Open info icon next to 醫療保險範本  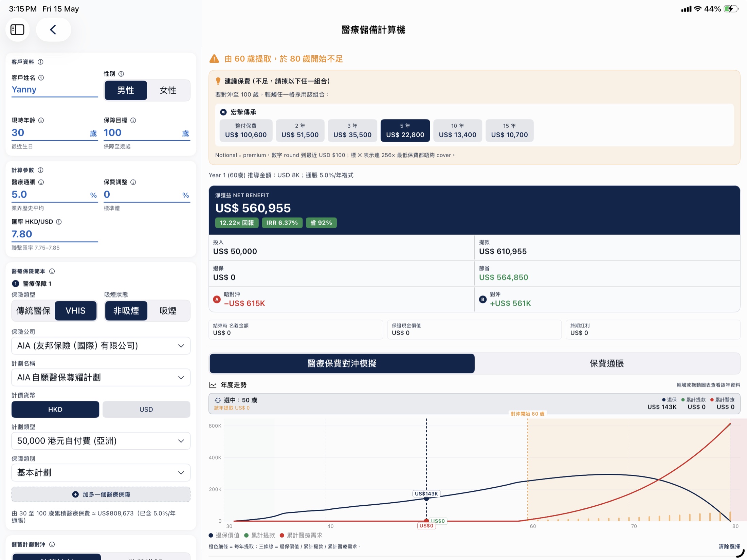[52, 271]
